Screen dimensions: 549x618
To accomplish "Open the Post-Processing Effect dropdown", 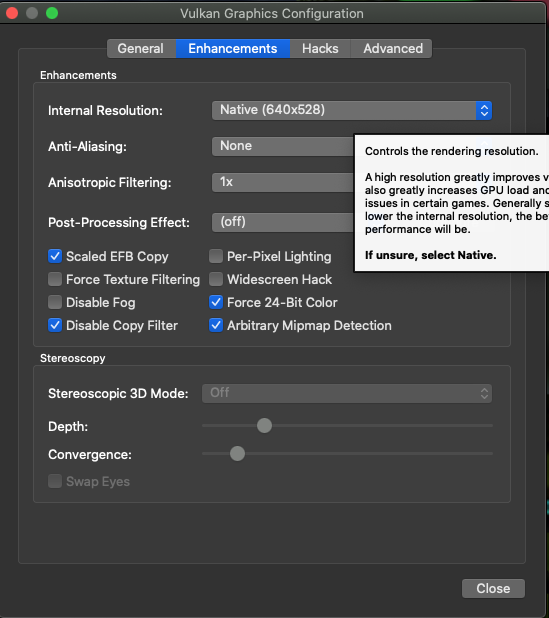I will [283, 222].
